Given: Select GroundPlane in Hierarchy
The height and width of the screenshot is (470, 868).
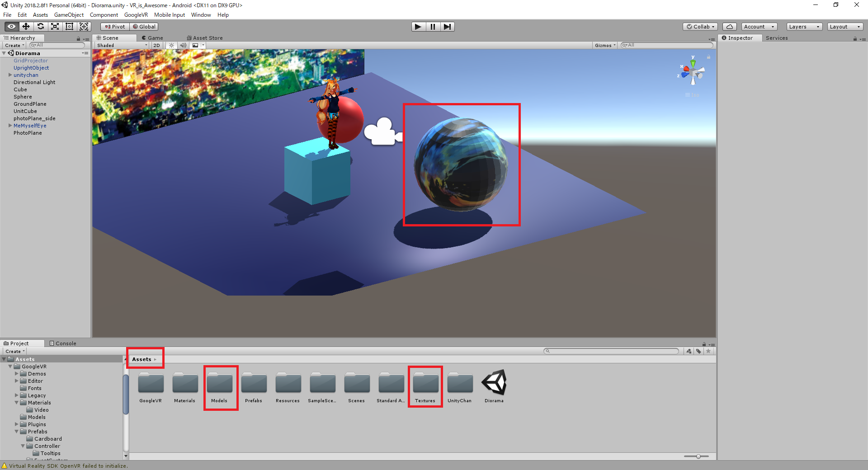Looking at the screenshot, I should 30,104.
